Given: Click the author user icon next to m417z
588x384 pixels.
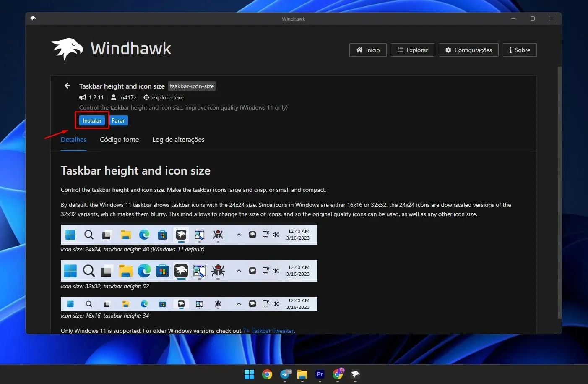Looking at the screenshot, I should [x=114, y=97].
